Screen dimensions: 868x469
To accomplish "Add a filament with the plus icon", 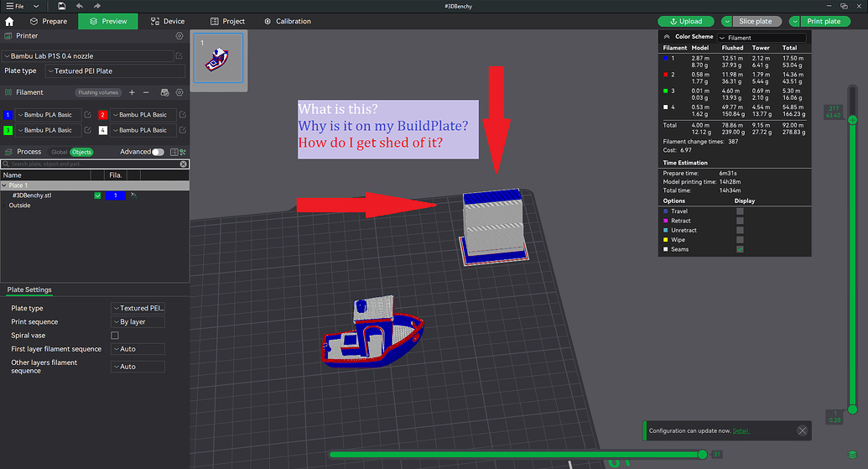I will pos(132,92).
